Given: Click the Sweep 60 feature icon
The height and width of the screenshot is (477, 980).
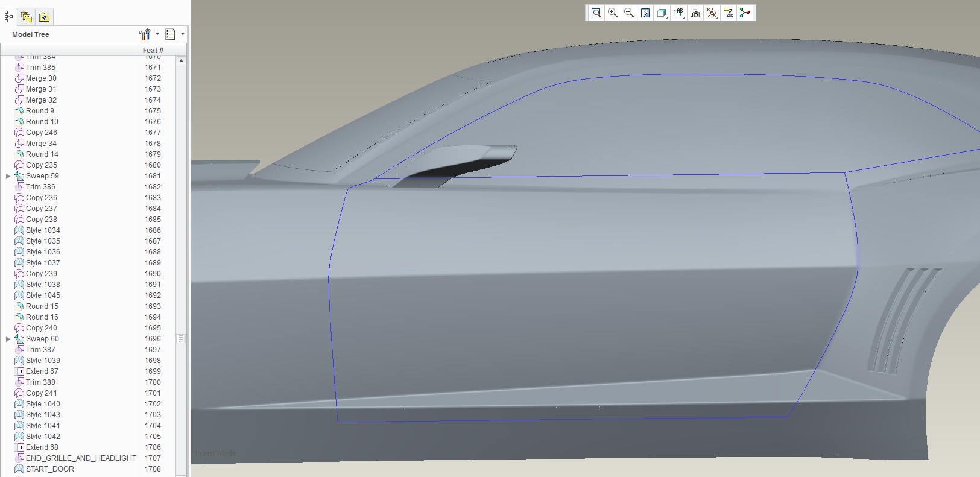Looking at the screenshot, I should tap(19, 339).
